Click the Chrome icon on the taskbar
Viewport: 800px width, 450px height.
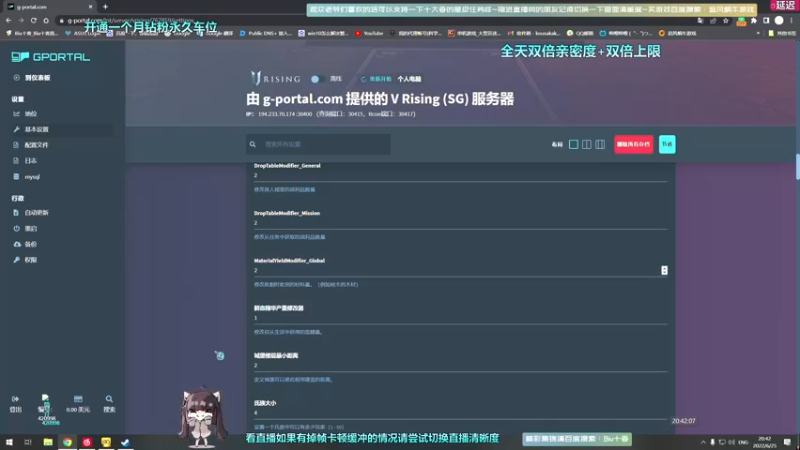coord(67,442)
